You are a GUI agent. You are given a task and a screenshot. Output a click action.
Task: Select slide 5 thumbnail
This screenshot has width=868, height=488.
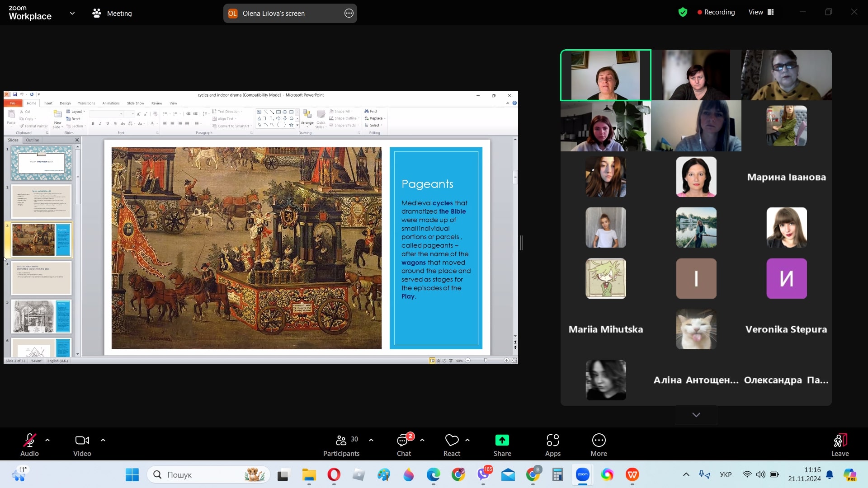click(x=41, y=316)
